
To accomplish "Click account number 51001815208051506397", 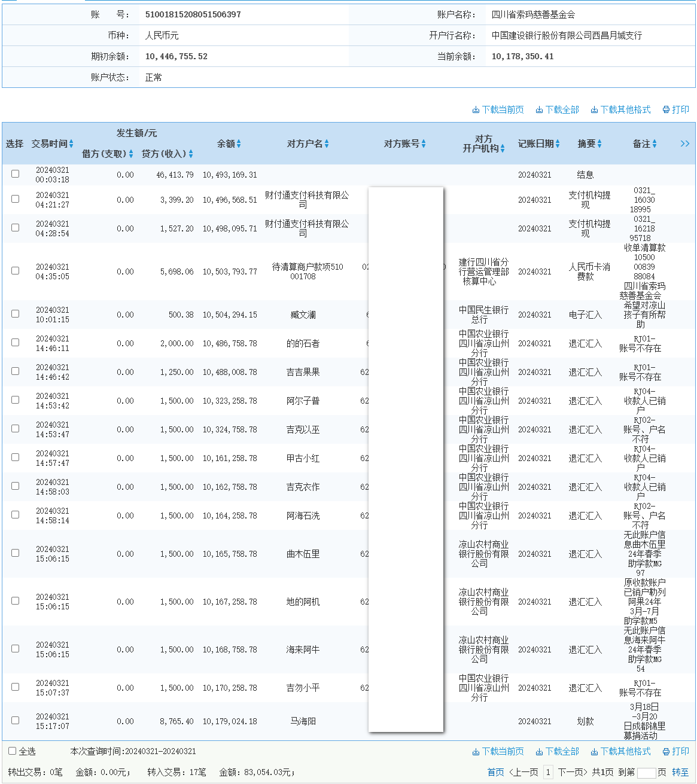I will pyautogui.click(x=193, y=15).
